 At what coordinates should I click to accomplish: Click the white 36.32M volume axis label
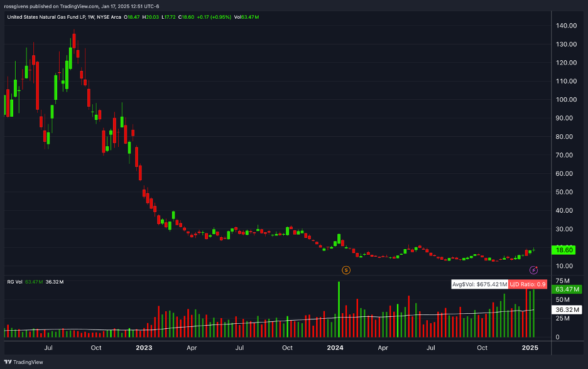[x=567, y=310]
